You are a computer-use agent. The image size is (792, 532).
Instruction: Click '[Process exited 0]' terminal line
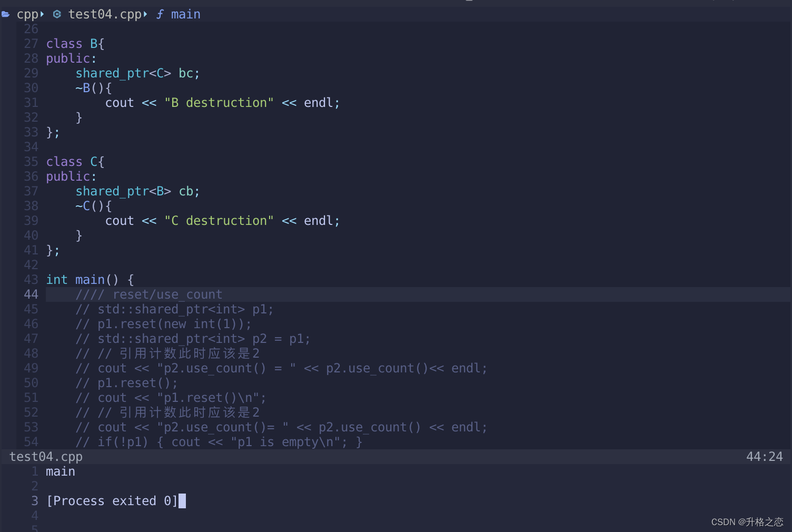(x=112, y=501)
